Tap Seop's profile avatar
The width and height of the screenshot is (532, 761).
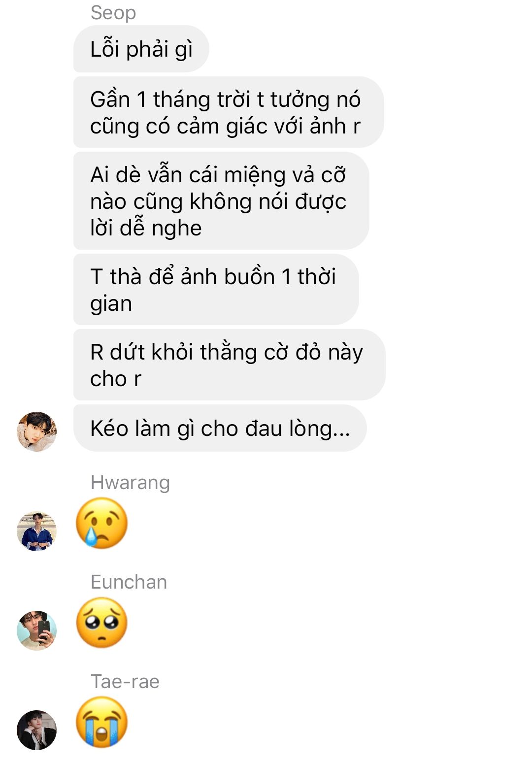[37, 431]
